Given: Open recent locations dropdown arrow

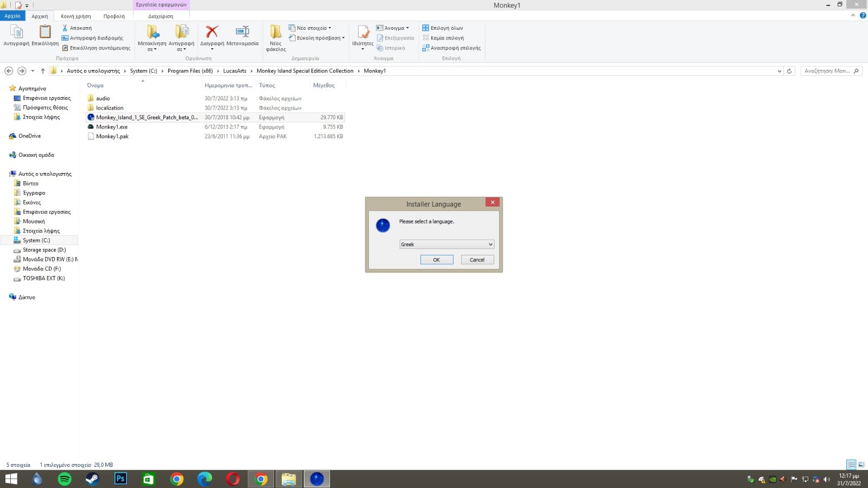Looking at the screenshot, I should [x=33, y=71].
